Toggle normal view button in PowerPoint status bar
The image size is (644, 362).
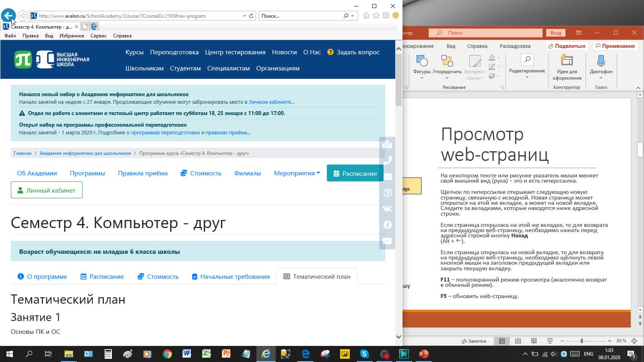tap(502, 341)
